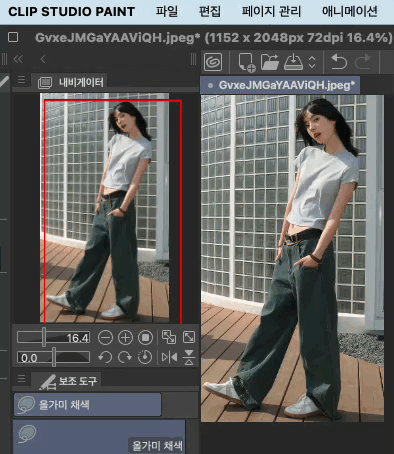Screen dimensions: 394x454
Task: Toggle the checkbox beside the file title
Action: (x=13, y=37)
